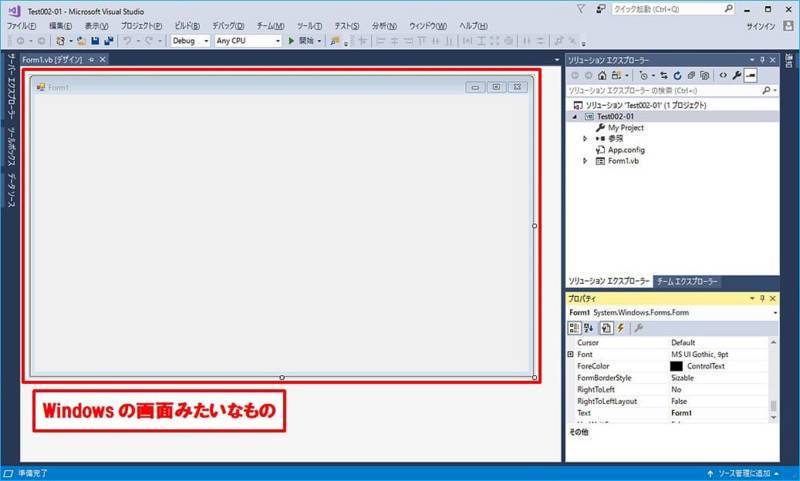Click Show All Files icon in Solution Explorer
The image size is (800, 481).
705,75
